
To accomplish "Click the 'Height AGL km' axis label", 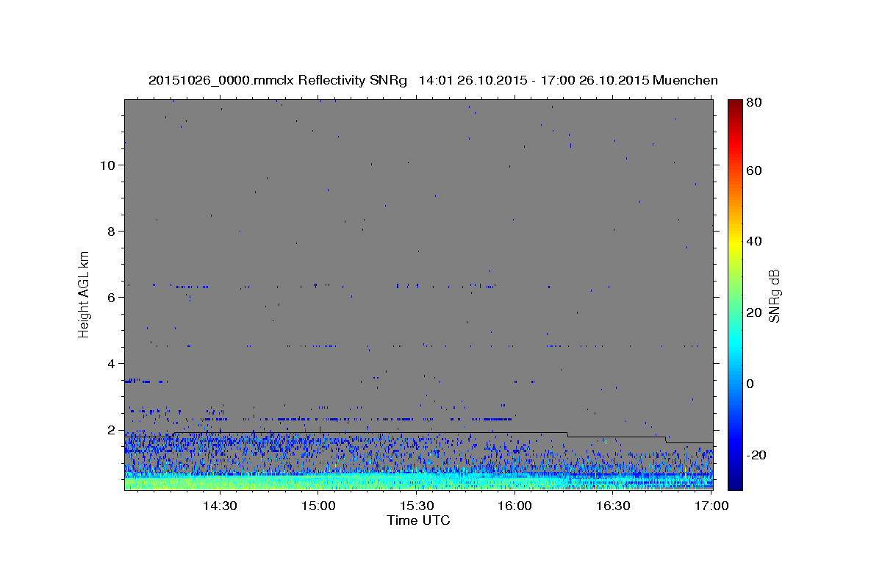I will [85, 293].
